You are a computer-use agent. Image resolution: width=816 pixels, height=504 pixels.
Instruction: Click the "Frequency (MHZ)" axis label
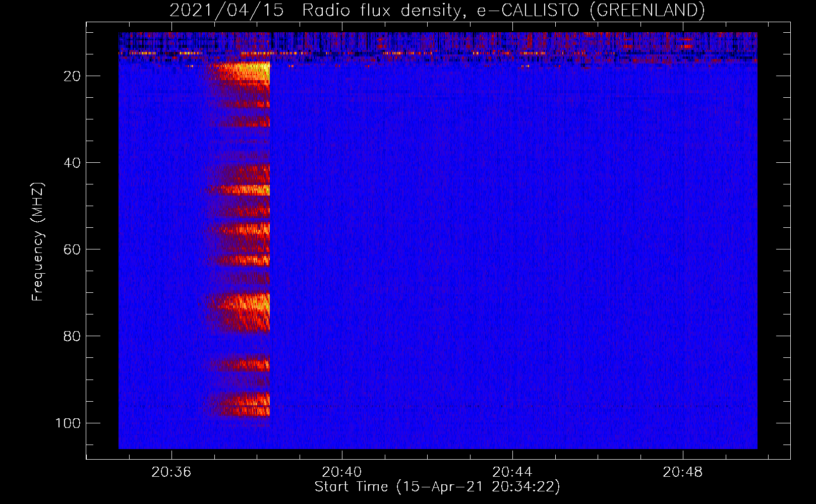[38, 242]
